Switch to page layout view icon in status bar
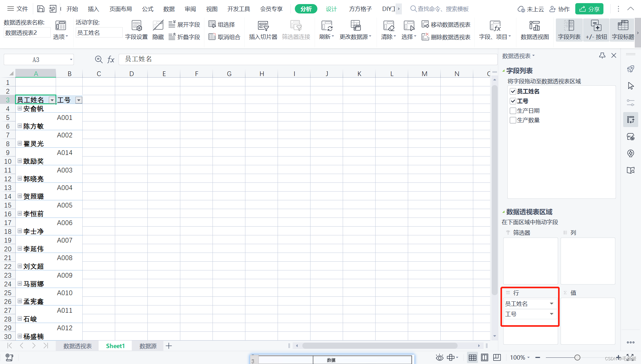 pos(485,357)
